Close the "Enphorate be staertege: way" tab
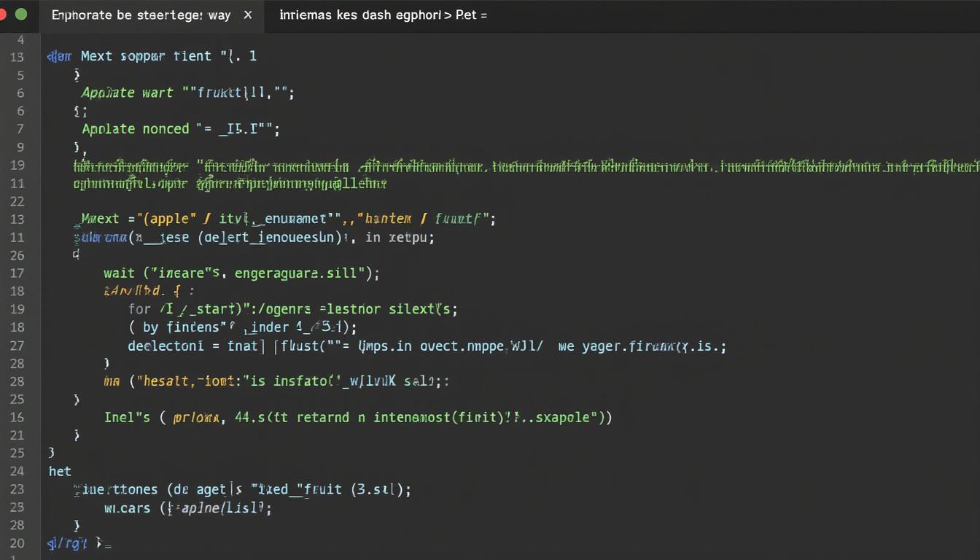Image resolution: width=980 pixels, height=560 pixels. click(x=247, y=15)
